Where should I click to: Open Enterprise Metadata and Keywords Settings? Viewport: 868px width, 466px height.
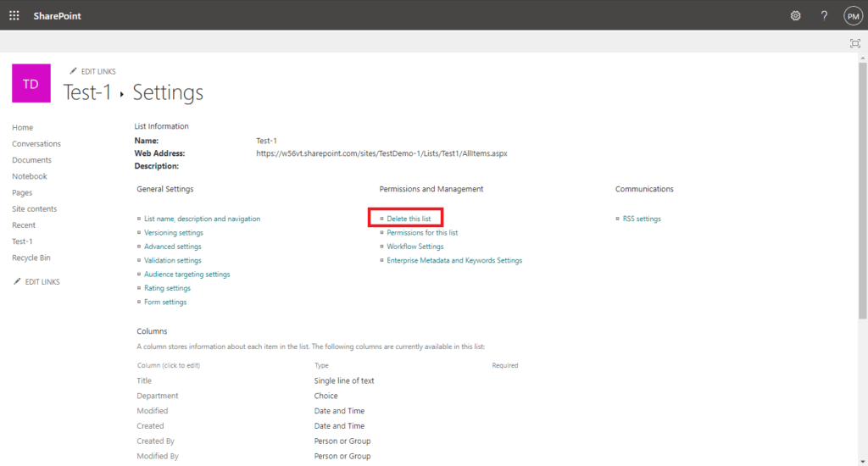[454, 260]
